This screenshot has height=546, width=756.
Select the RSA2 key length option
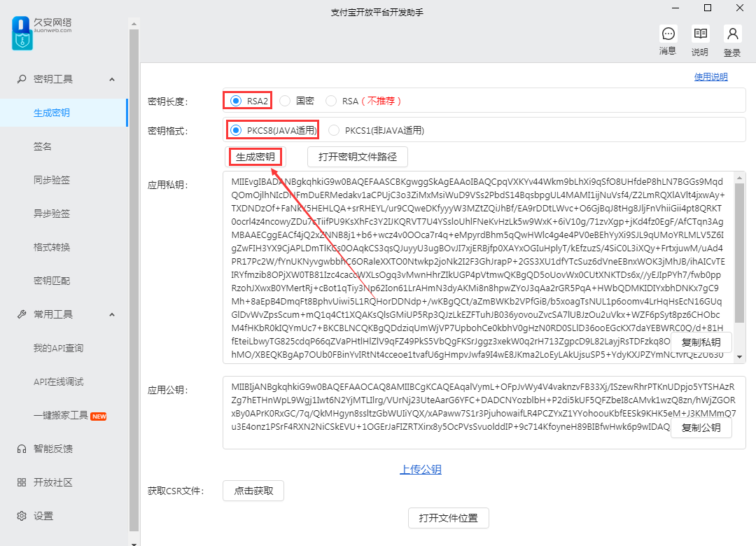(x=236, y=101)
